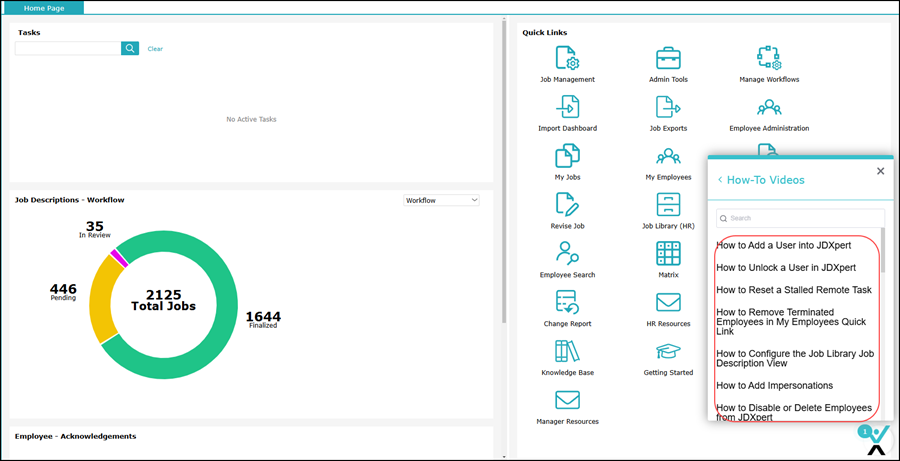This screenshot has height=461, width=900.
Task: Go back using How-To Videos chevron
Action: pyautogui.click(x=720, y=180)
